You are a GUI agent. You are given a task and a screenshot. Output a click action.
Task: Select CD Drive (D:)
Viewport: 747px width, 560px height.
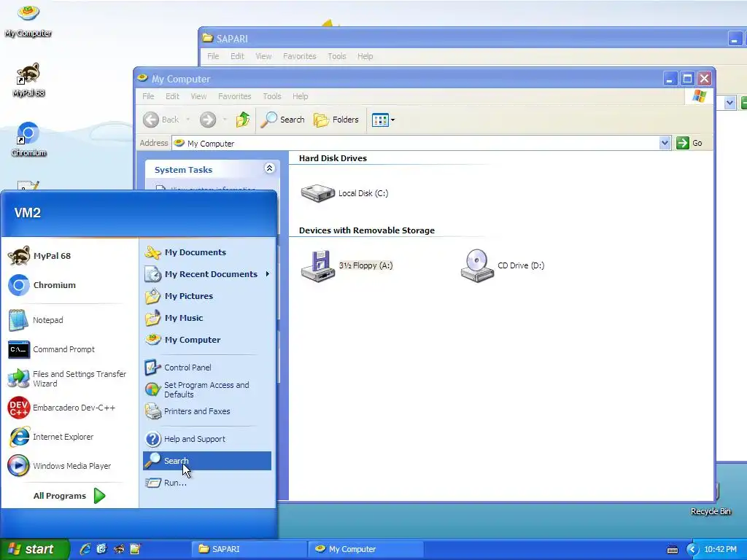pyautogui.click(x=503, y=265)
